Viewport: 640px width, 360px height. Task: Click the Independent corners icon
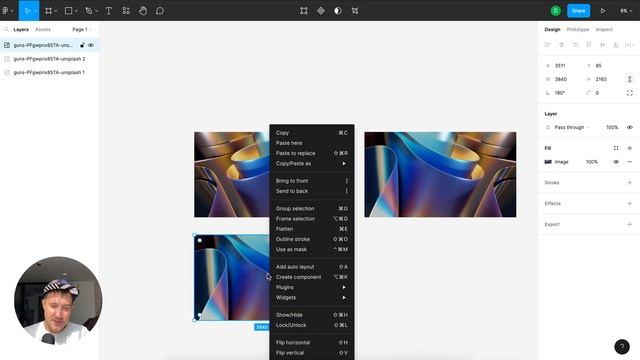pos(630,93)
